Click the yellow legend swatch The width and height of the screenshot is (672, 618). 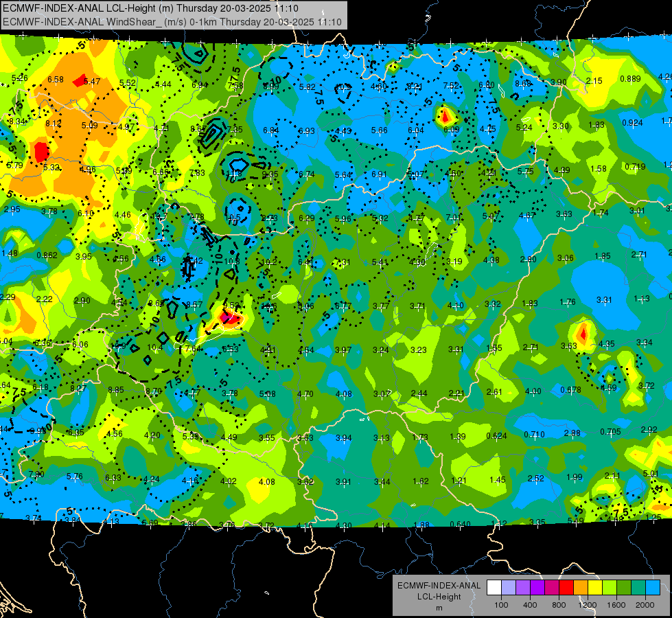[595, 587]
